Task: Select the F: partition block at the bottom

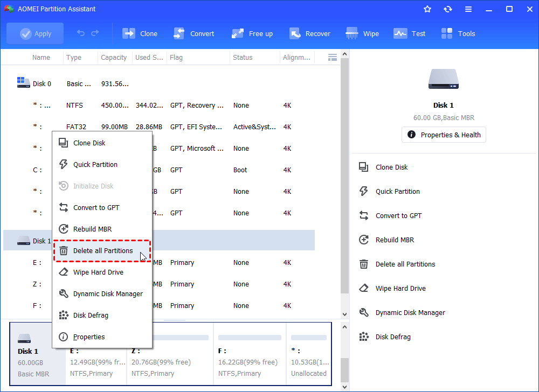Action: click(249, 354)
